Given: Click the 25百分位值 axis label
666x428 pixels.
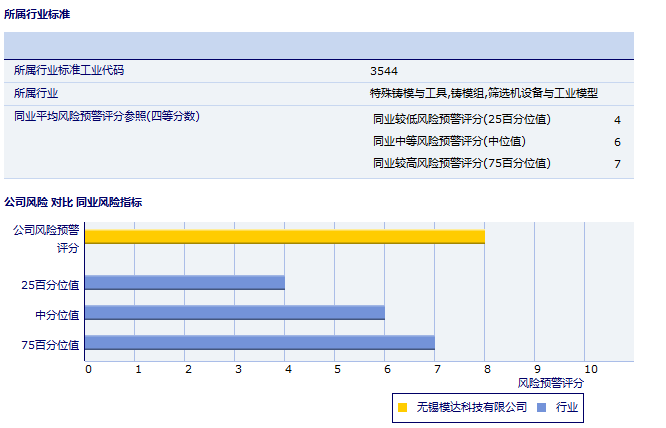Looking at the screenshot, I should [50, 285].
